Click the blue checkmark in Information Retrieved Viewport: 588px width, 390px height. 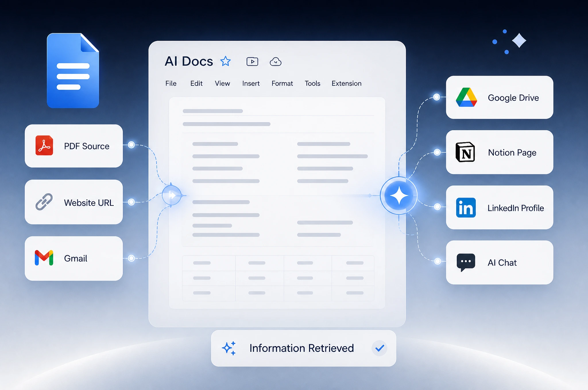pyautogui.click(x=380, y=348)
